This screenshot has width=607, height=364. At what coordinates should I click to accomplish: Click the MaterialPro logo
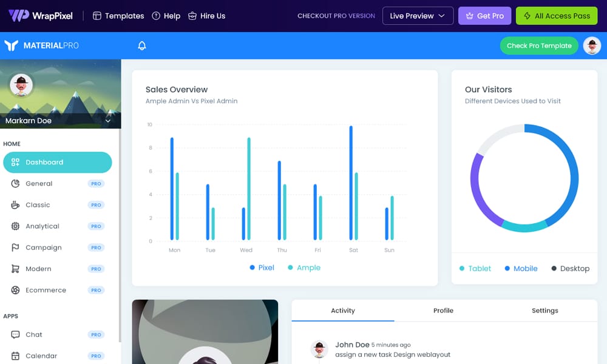click(41, 45)
